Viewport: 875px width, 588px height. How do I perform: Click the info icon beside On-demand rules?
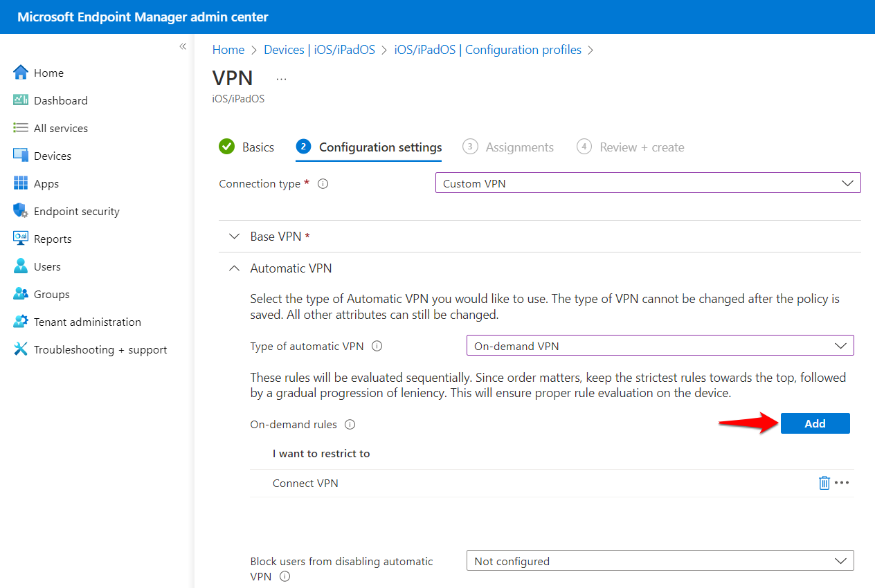350,424
